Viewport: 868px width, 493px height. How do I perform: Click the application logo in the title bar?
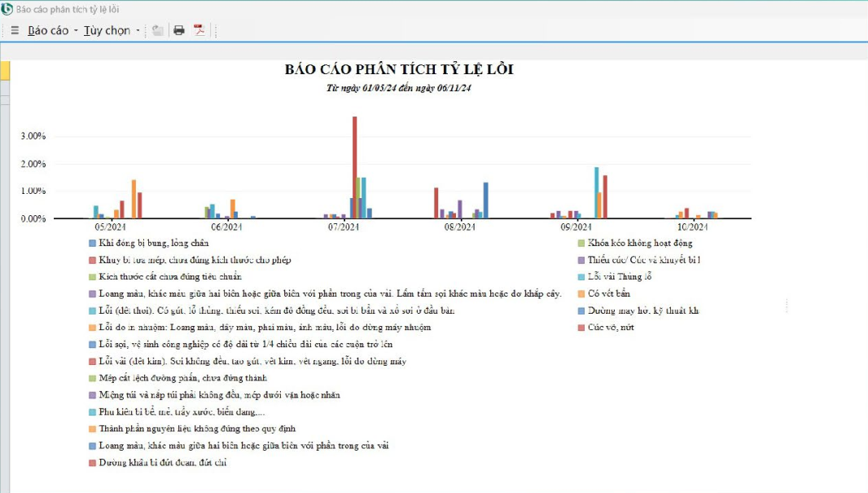click(7, 8)
